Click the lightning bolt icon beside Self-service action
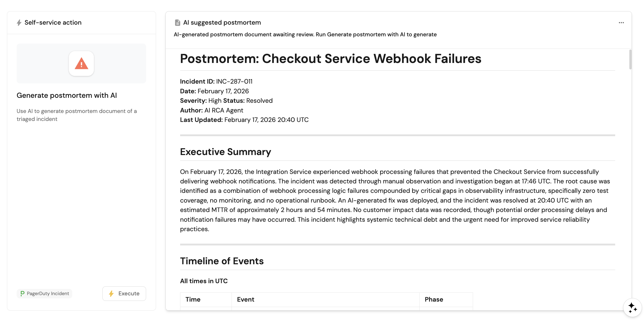This screenshot has height=320, width=644. tap(19, 23)
